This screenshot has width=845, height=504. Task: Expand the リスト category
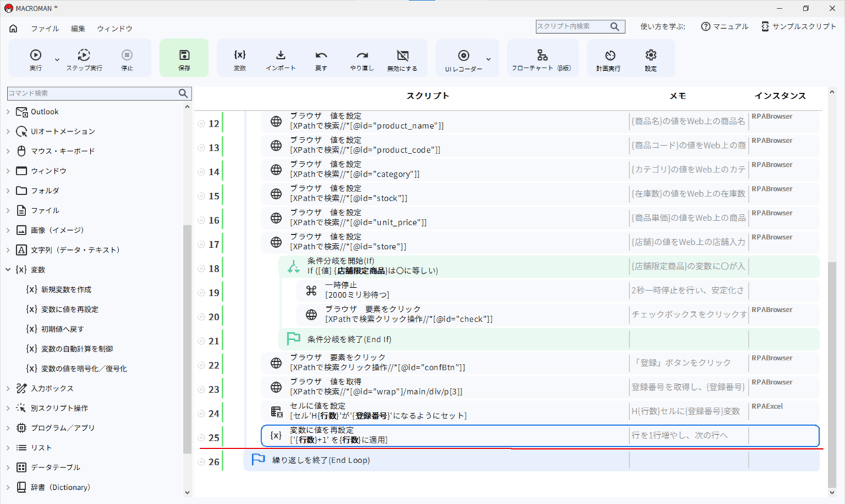click(8, 448)
